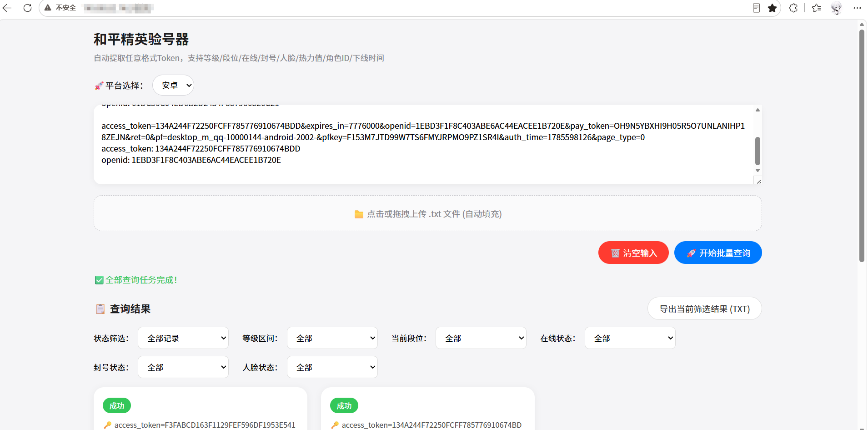Viewport: 868px width, 430px height.
Task: Click the page vertical scrollbar thumb
Action: tap(862, 146)
